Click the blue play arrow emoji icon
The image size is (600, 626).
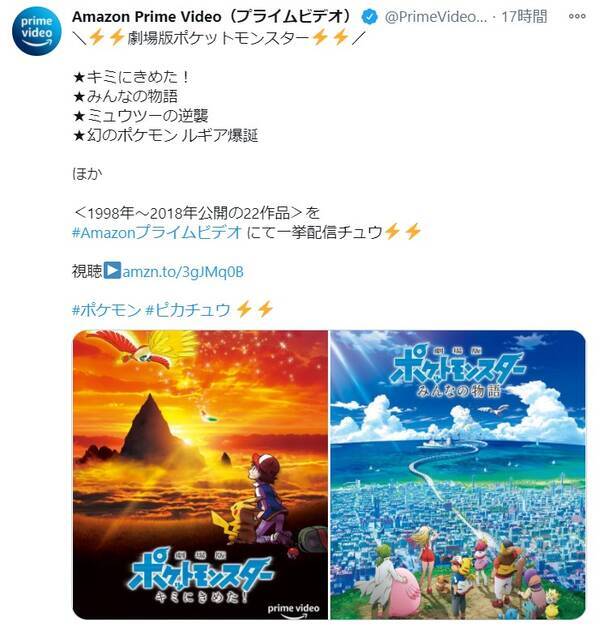(x=112, y=270)
